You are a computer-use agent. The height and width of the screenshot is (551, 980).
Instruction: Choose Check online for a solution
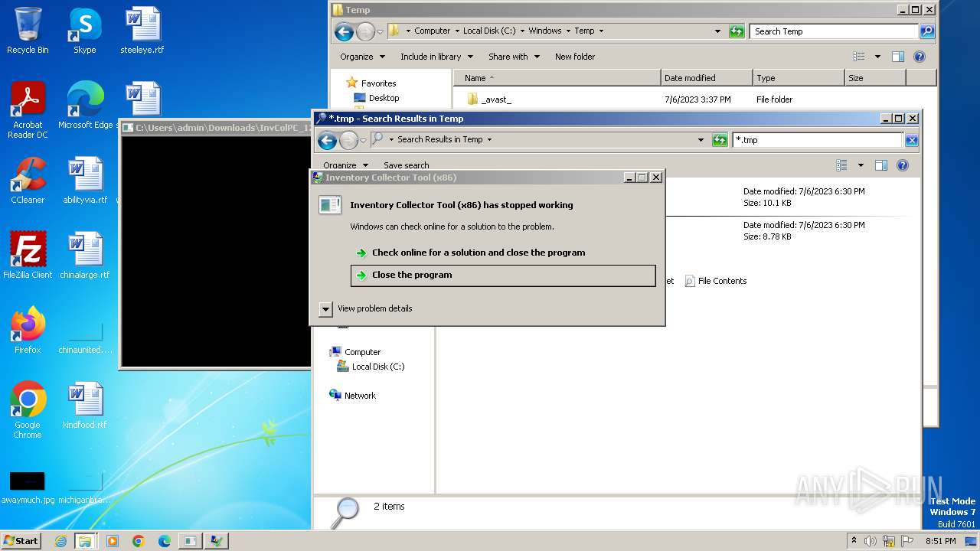click(x=479, y=253)
